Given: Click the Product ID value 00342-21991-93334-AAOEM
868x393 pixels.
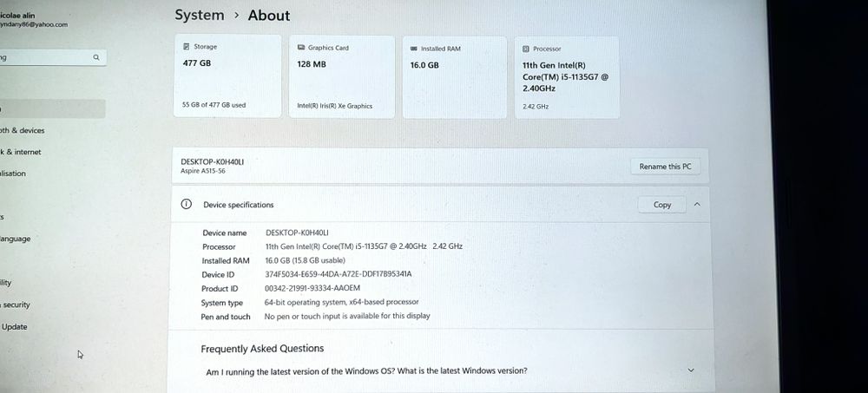Looking at the screenshot, I should 312,288.
